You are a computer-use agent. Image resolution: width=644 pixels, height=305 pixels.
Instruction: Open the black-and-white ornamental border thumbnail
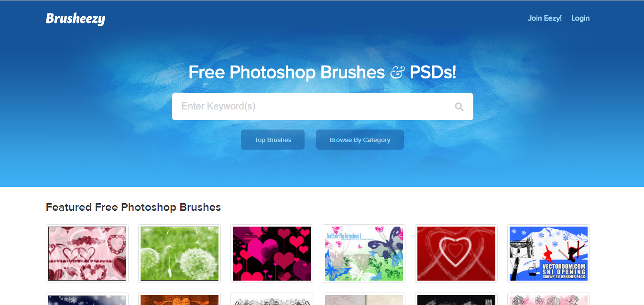click(x=272, y=299)
